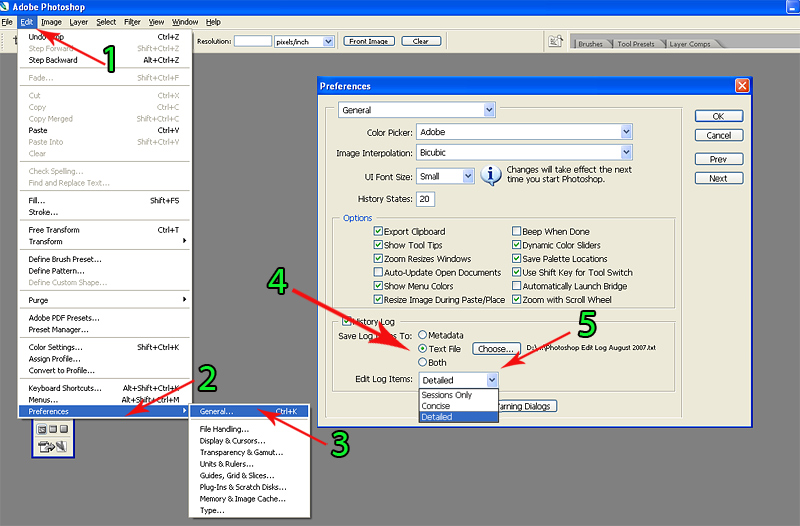Choose Sessions Only in the log items list
This screenshot has width=800, height=526.
(x=458, y=395)
